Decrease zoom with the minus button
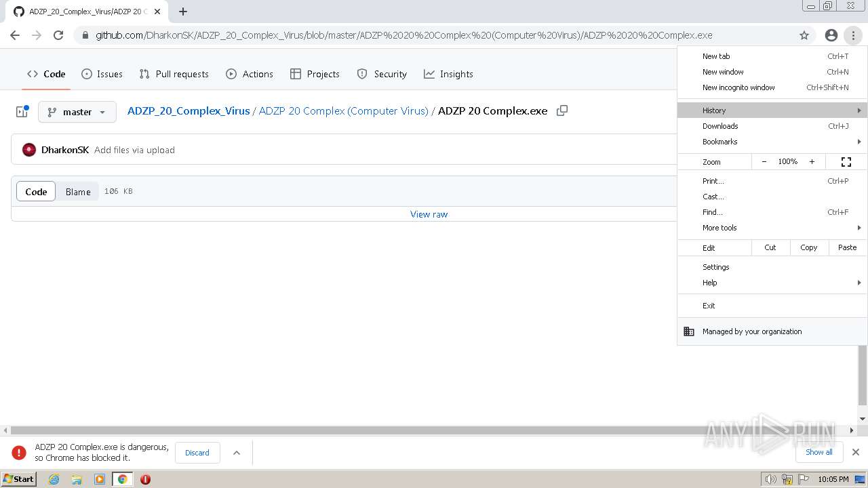This screenshot has height=488, width=868. [x=764, y=162]
